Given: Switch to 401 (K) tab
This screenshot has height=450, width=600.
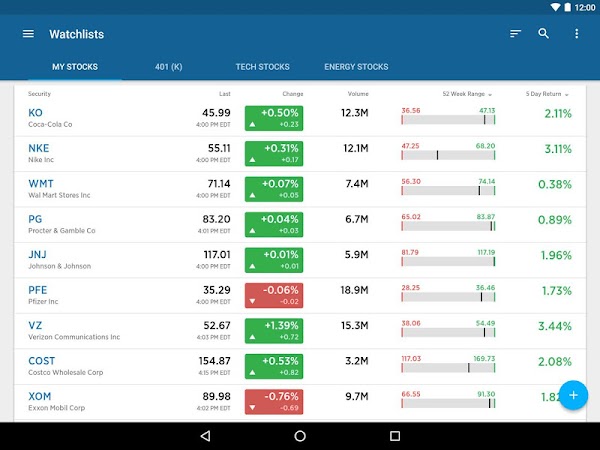Looking at the screenshot, I should 169,67.
